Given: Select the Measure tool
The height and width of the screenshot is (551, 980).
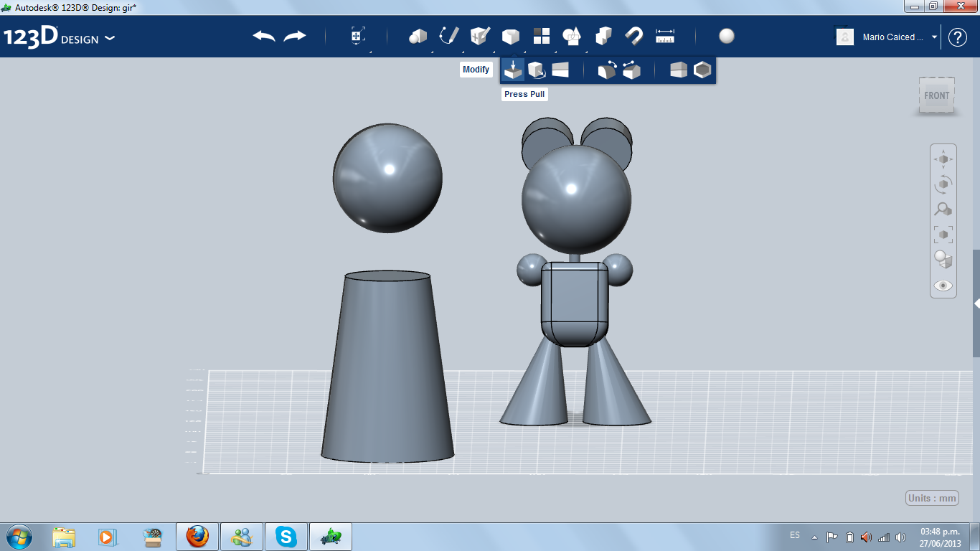Looking at the screenshot, I should [x=665, y=36].
